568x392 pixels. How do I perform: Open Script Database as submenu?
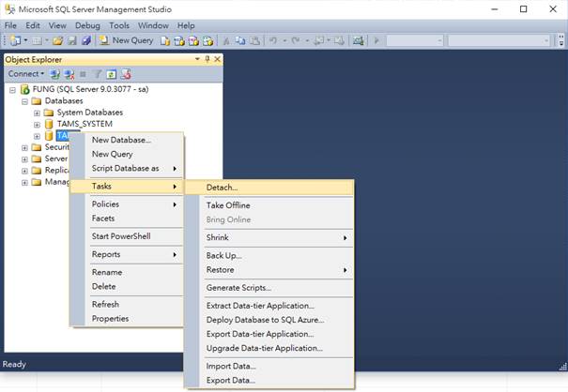click(x=127, y=168)
